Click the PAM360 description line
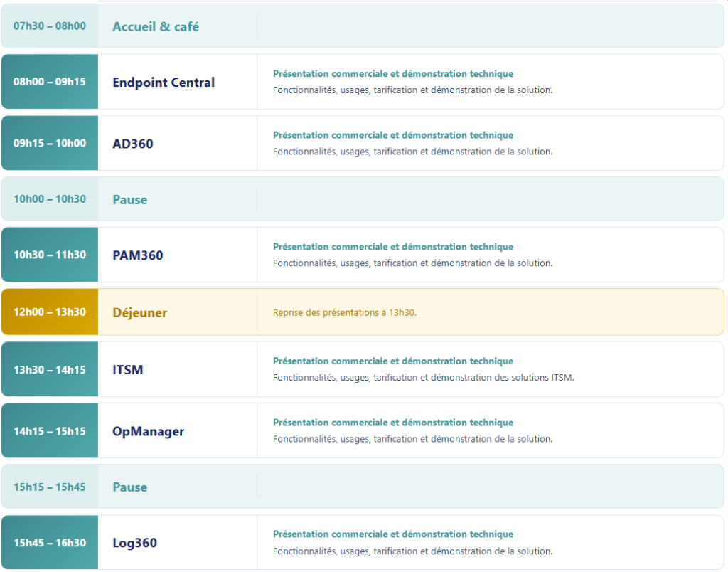This screenshot has width=728, height=572. click(x=412, y=263)
